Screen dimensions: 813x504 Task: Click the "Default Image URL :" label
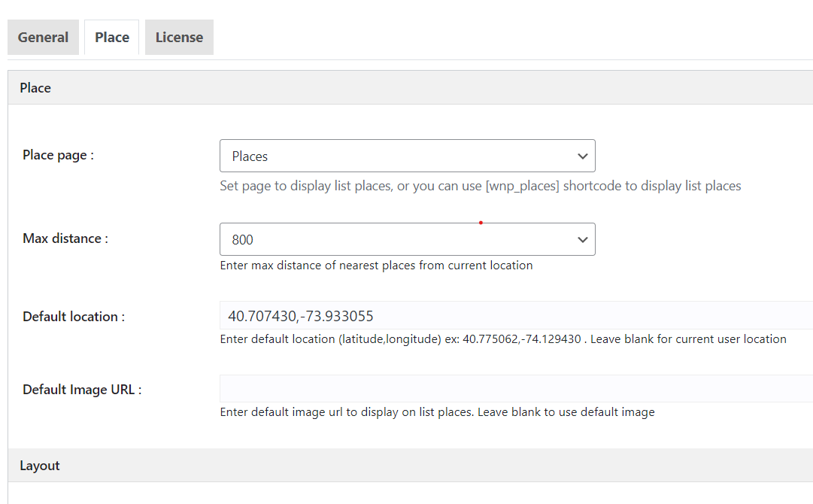(x=82, y=390)
